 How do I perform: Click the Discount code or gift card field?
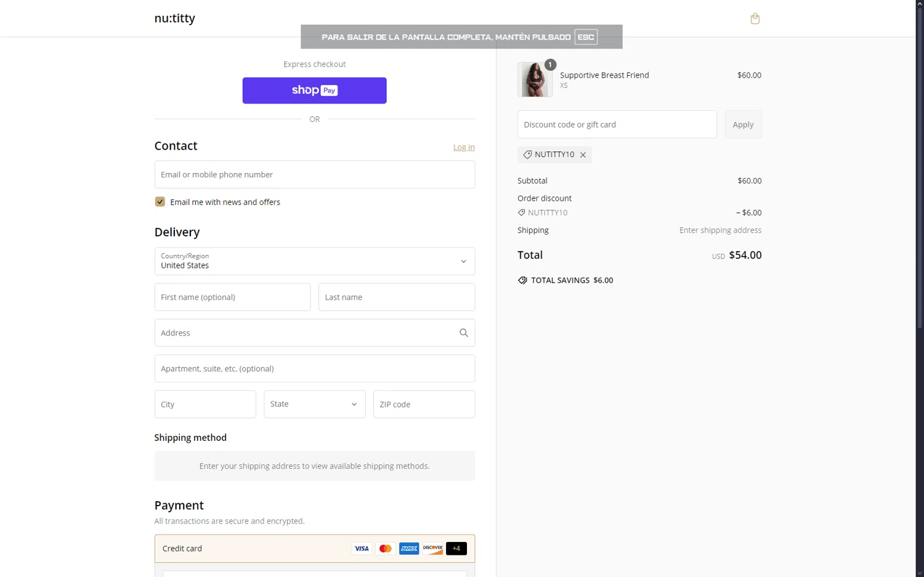pyautogui.click(x=617, y=124)
